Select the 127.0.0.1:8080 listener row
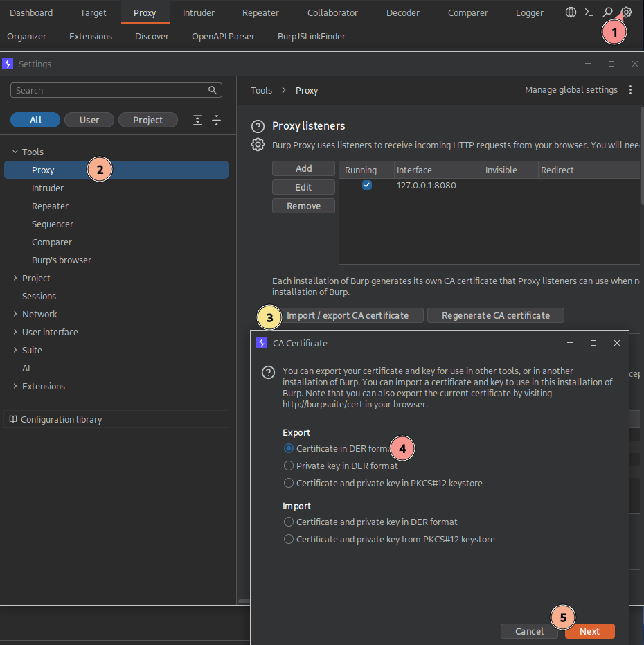 click(x=490, y=185)
